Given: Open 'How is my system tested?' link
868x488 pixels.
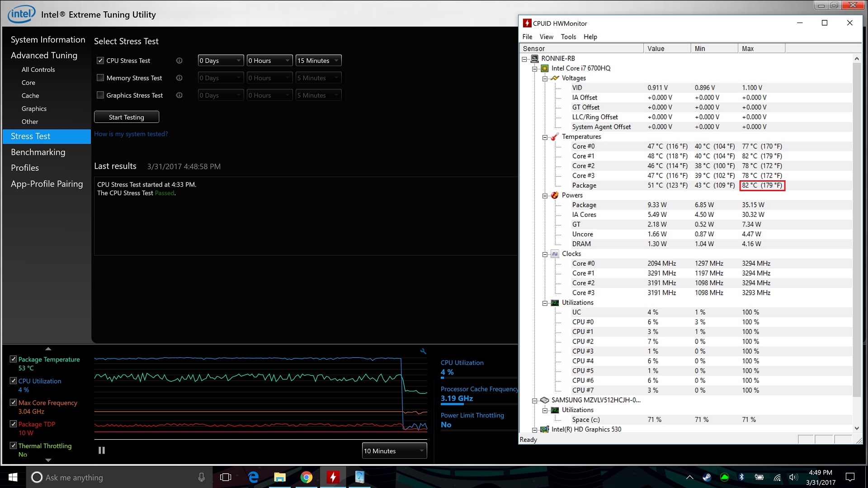Looking at the screenshot, I should [x=131, y=134].
